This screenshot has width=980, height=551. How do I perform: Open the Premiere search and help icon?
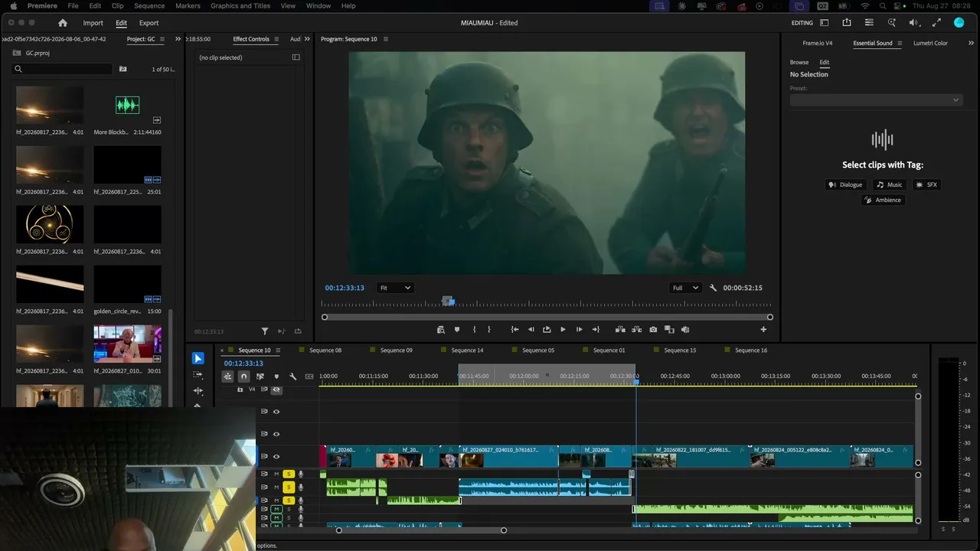click(891, 23)
